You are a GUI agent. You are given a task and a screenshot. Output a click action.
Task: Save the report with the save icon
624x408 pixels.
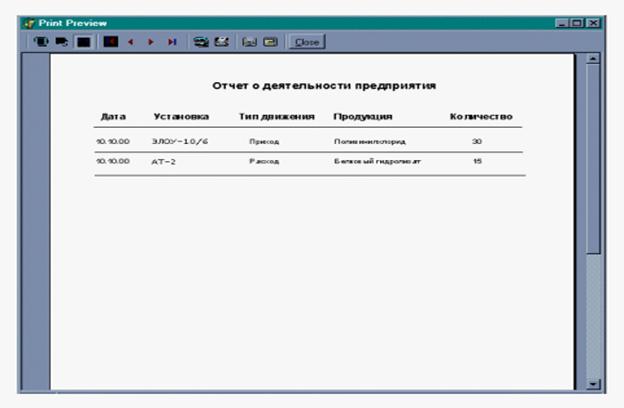coord(251,43)
